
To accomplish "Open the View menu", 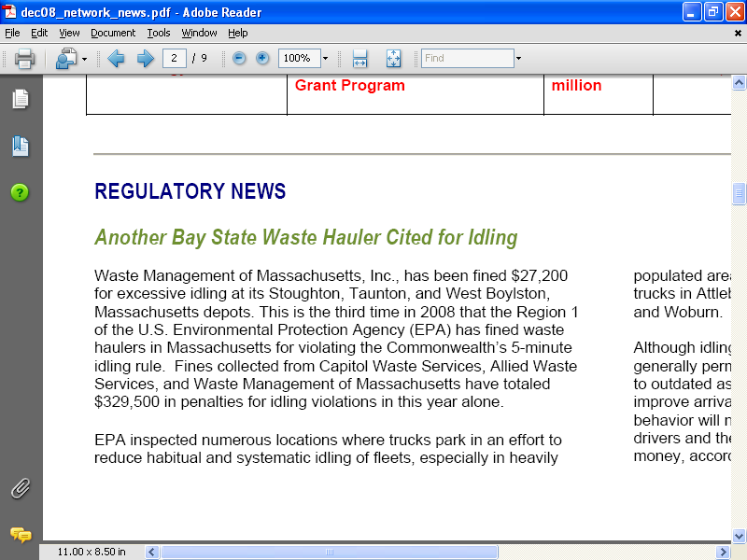I will coord(69,33).
